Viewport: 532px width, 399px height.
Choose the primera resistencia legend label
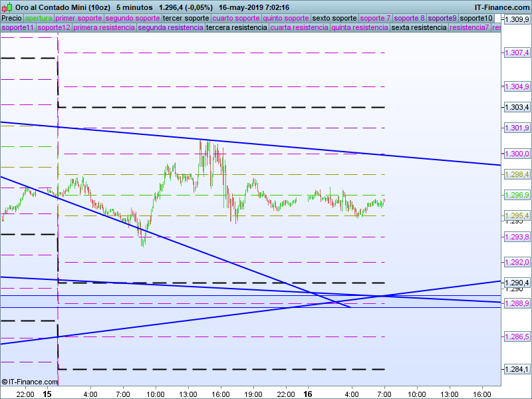click(x=104, y=28)
